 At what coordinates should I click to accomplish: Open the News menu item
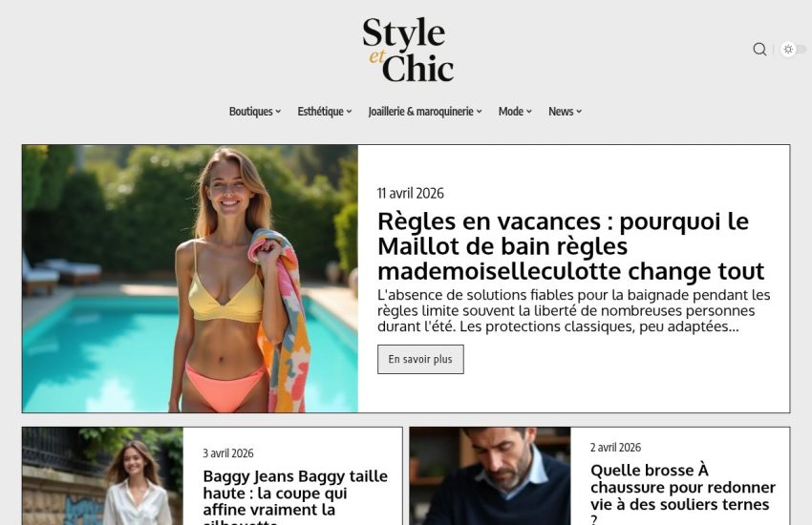click(565, 112)
